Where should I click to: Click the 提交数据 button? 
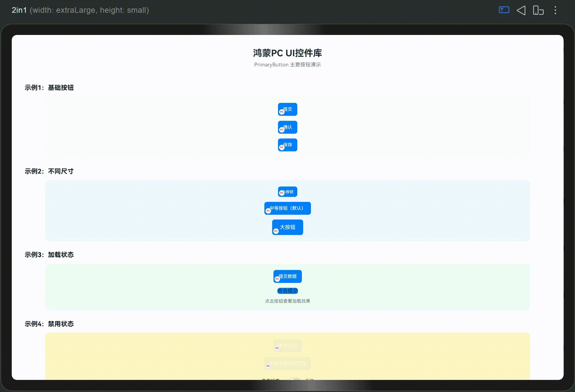tap(287, 276)
